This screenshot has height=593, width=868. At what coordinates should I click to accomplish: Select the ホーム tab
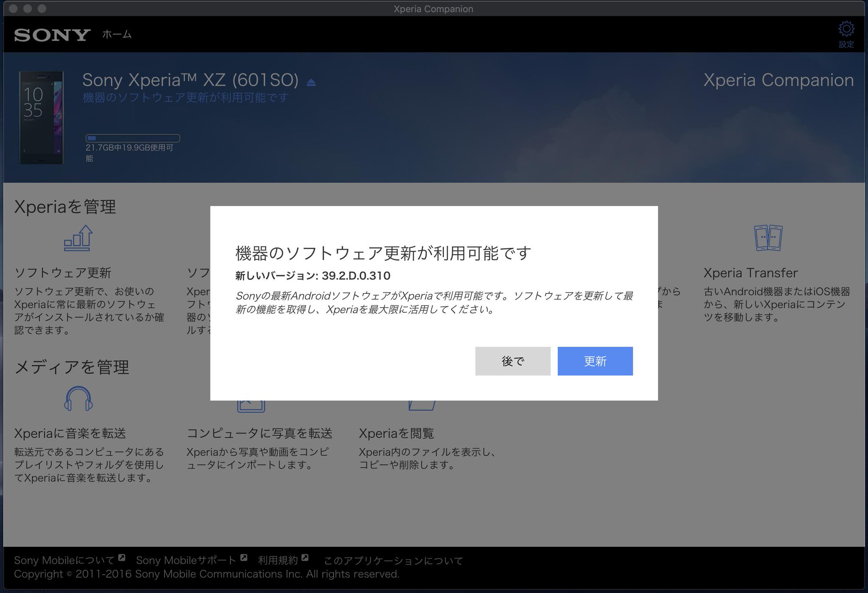[117, 34]
